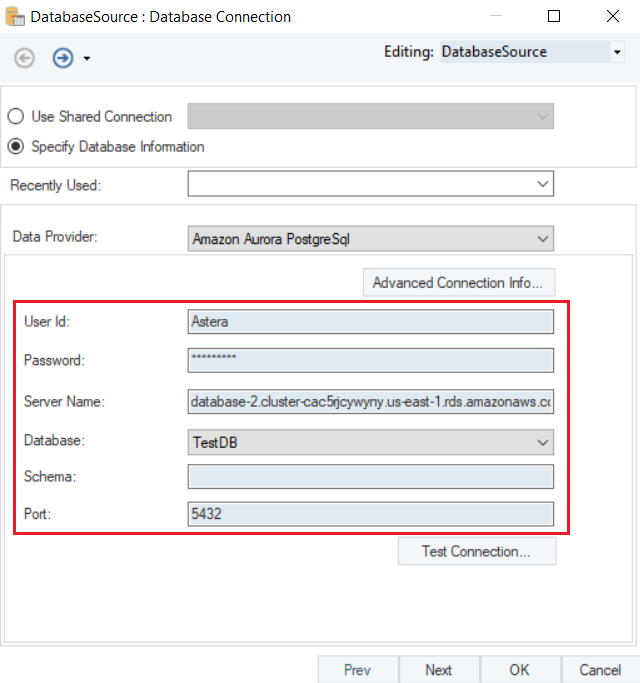640x683 pixels.
Task: Proceed with the Next button
Action: 438,670
